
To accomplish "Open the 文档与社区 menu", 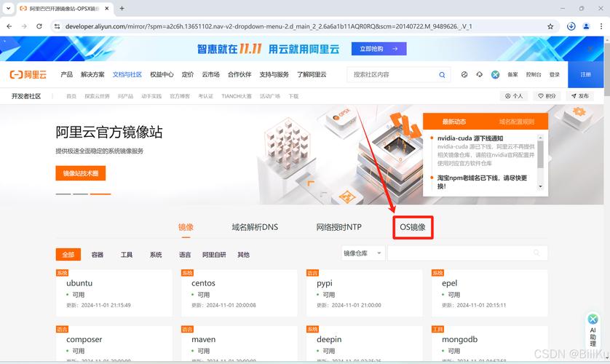I will (x=127, y=74).
